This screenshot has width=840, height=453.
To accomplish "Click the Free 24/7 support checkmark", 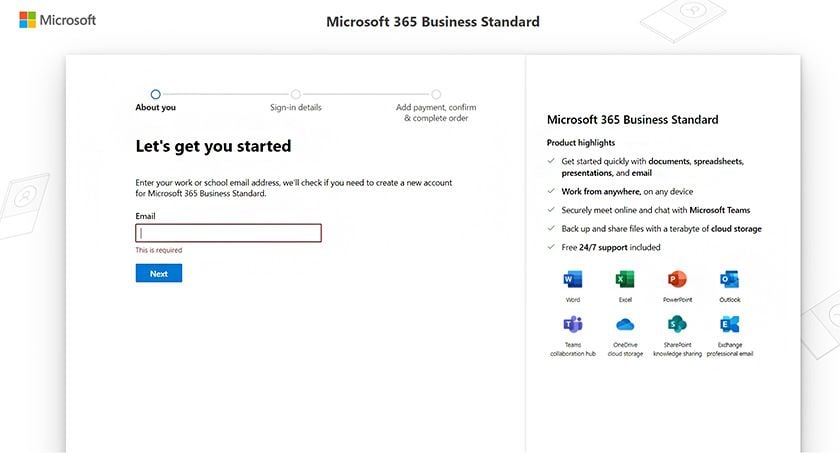I will [551, 247].
